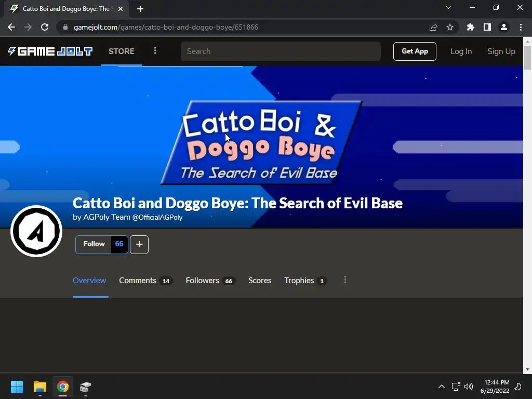The image size is (532, 399).
Task: Open File Explorer from taskbar
Action: coord(39,387)
